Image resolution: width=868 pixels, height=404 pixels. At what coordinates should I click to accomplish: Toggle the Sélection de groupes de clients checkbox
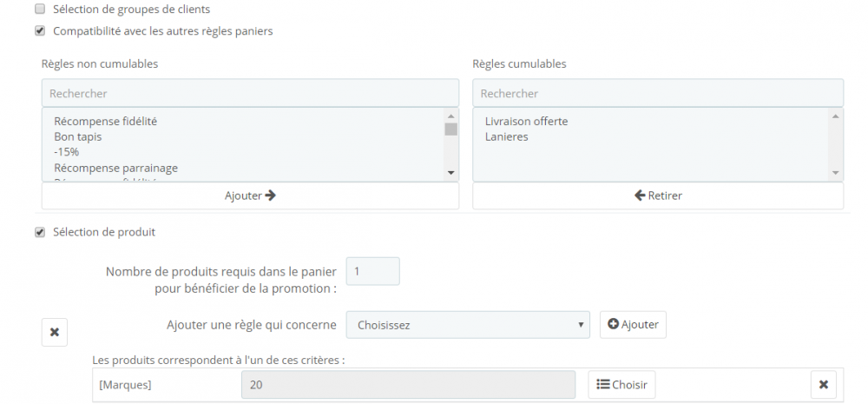point(40,10)
